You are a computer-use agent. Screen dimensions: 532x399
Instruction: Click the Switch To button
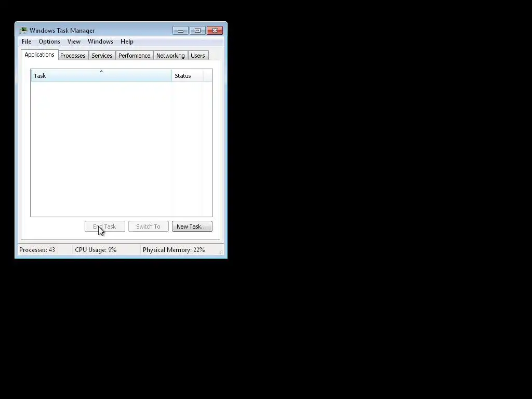[148, 227]
